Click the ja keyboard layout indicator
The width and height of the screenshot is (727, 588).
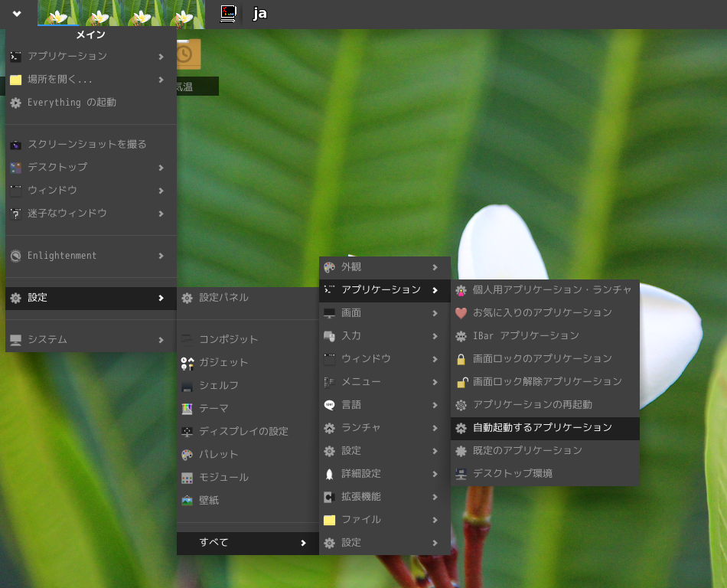(x=260, y=14)
